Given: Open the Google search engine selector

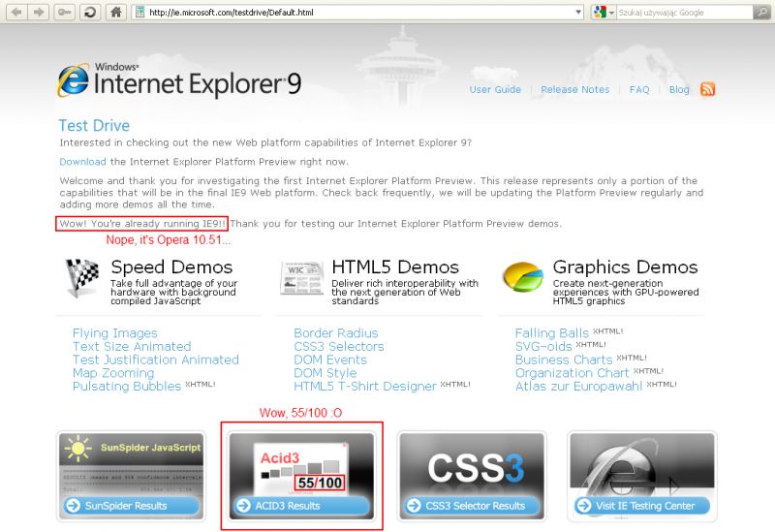Looking at the screenshot, I should (x=604, y=13).
